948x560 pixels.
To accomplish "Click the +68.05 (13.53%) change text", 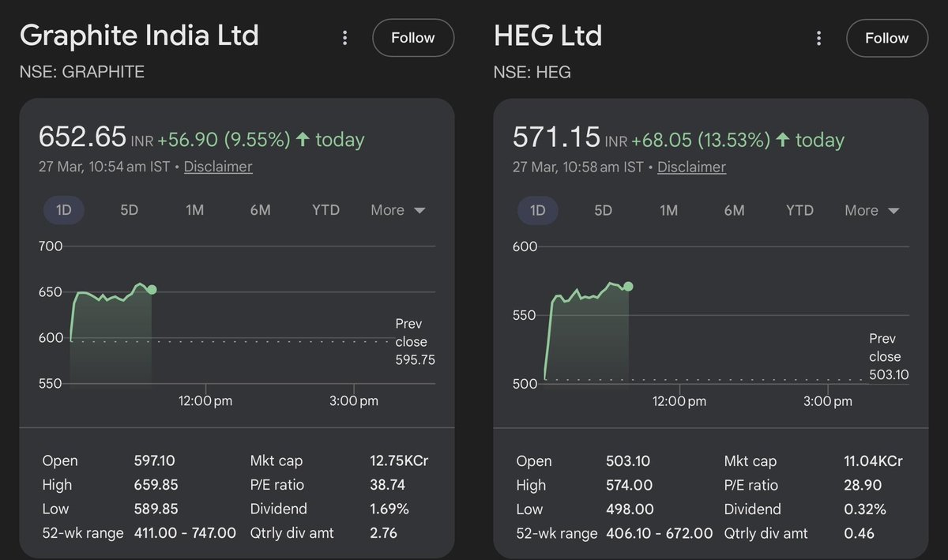I will tap(702, 140).
